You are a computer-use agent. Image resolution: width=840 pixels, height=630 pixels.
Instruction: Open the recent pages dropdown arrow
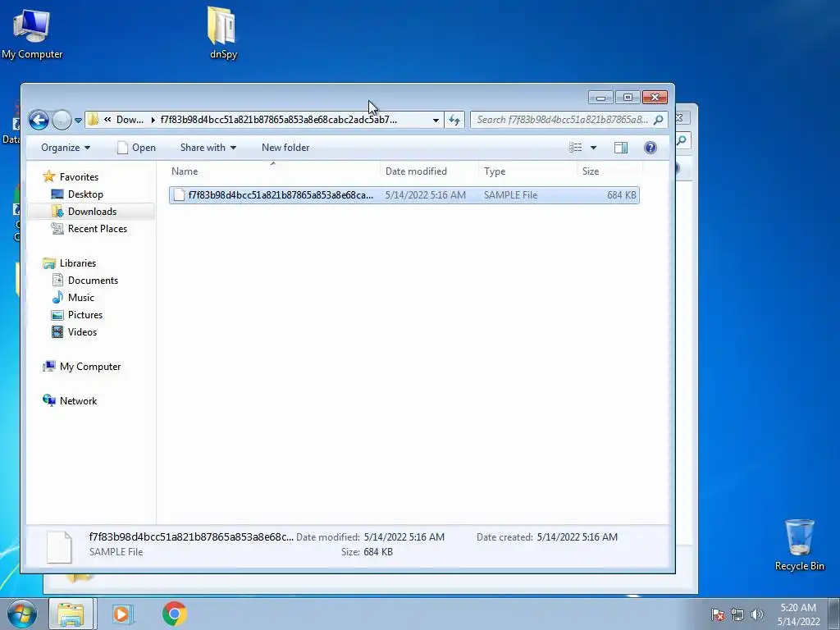[78, 121]
